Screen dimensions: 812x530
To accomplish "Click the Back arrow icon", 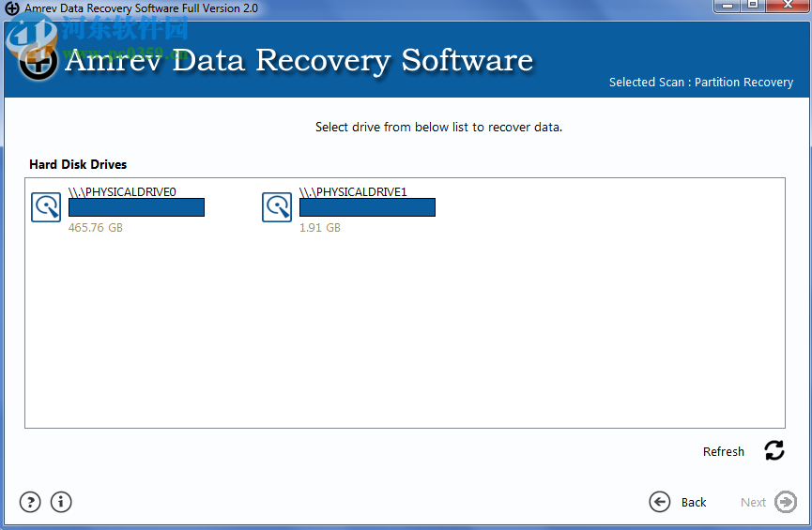I will 660,502.
